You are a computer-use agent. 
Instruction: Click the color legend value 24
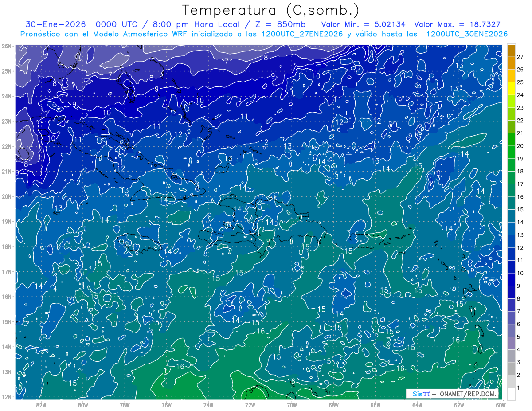[x=520, y=95]
